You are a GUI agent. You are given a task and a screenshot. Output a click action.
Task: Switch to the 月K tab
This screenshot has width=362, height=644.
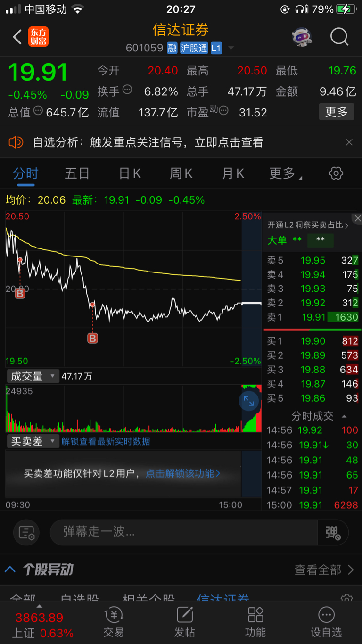tap(233, 173)
